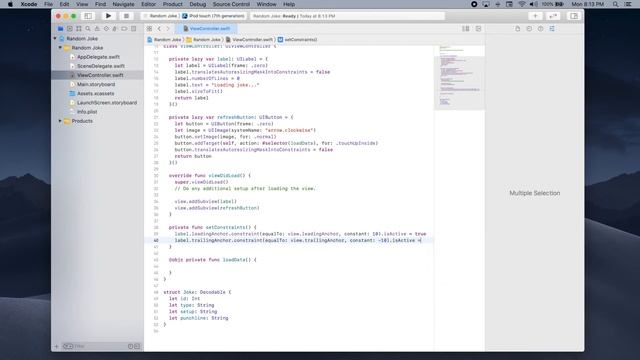This screenshot has height=360, width=640.
Task: Toggle the navigator panel button
Action: [88, 16]
